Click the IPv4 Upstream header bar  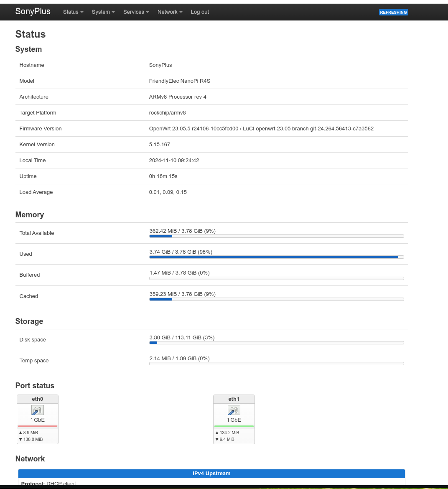coord(211,474)
